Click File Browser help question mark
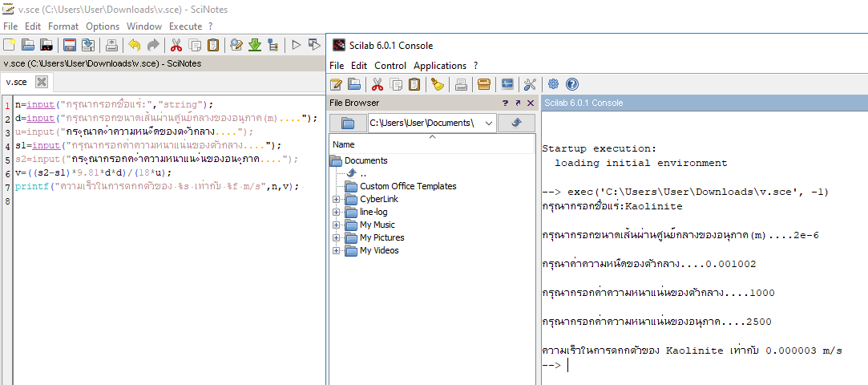 (x=505, y=103)
